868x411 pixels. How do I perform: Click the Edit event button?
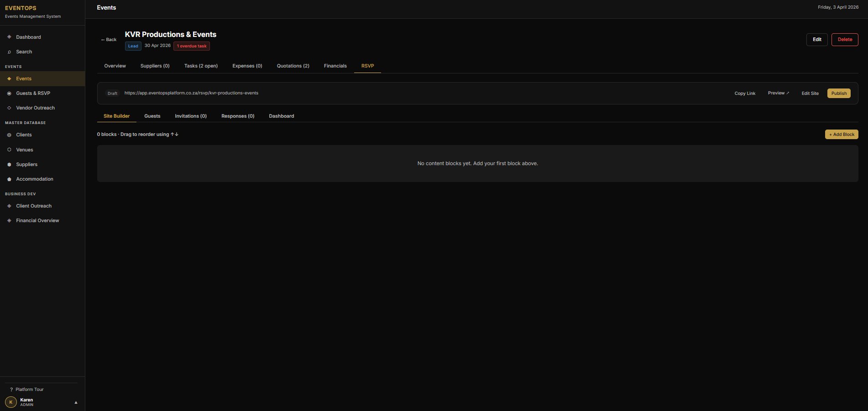(817, 40)
